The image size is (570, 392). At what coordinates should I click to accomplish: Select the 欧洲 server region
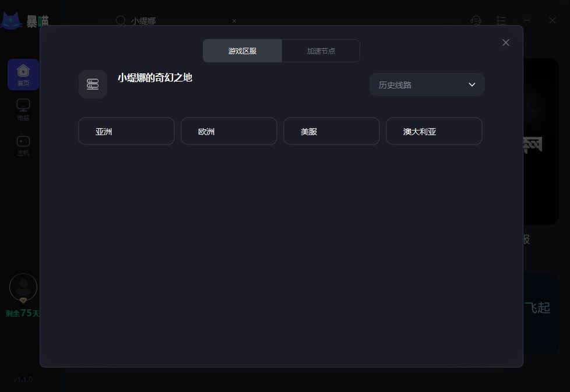pyautogui.click(x=229, y=131)
